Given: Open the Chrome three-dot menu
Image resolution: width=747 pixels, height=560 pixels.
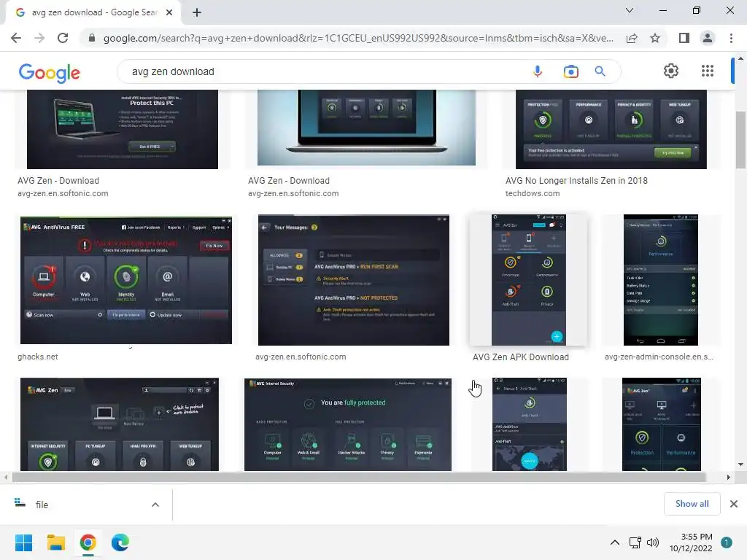Looking at the screenshot, I should tap(731, 38).
